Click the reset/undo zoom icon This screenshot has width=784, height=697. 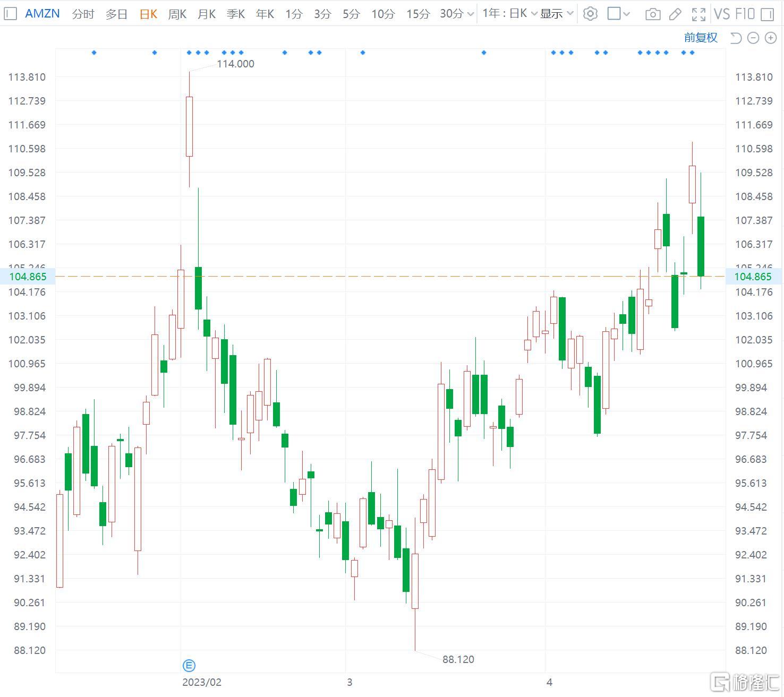click(736, 38)
